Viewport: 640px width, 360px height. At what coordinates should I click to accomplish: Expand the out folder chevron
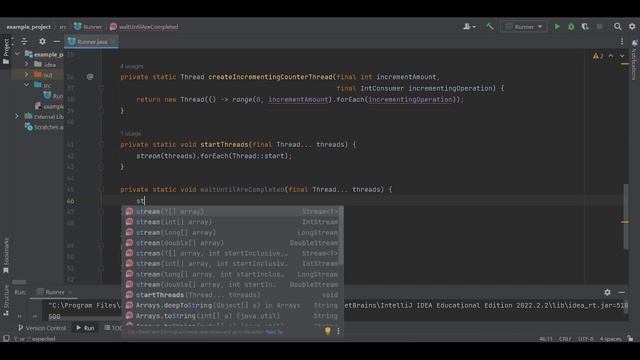coord(27,75)
